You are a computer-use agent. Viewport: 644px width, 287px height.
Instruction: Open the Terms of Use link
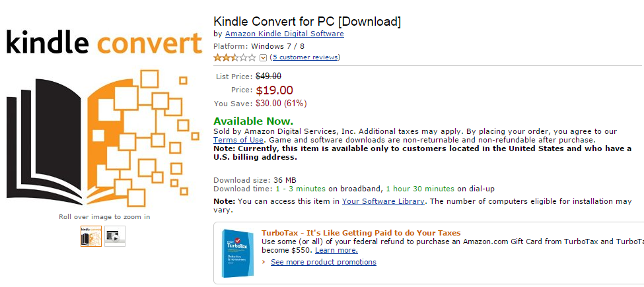click(238, 140)
